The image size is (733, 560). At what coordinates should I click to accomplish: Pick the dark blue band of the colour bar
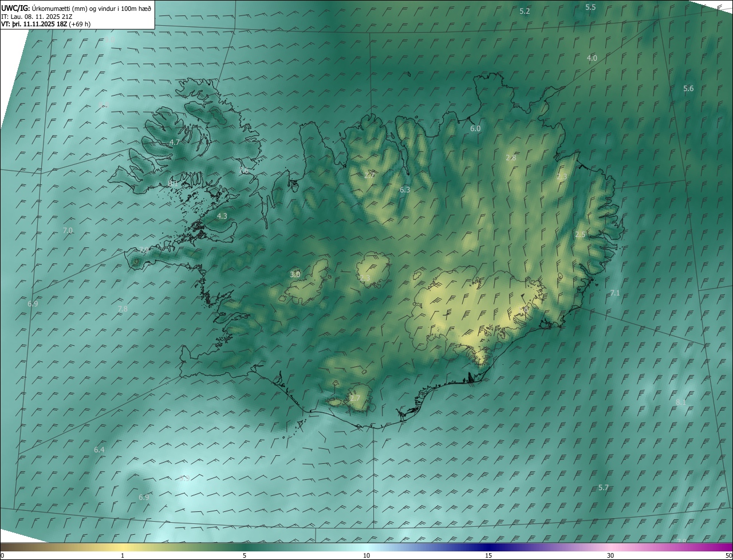[488, 547]
